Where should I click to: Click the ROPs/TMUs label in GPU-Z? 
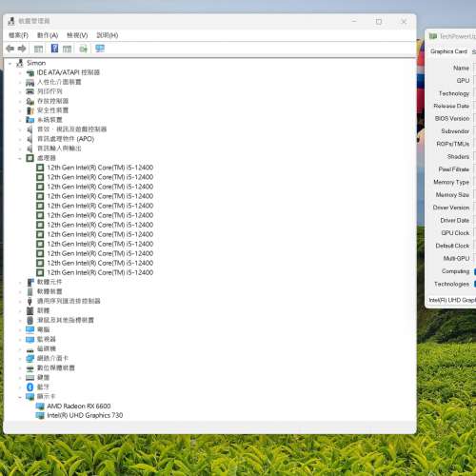[x=453, y=144]
